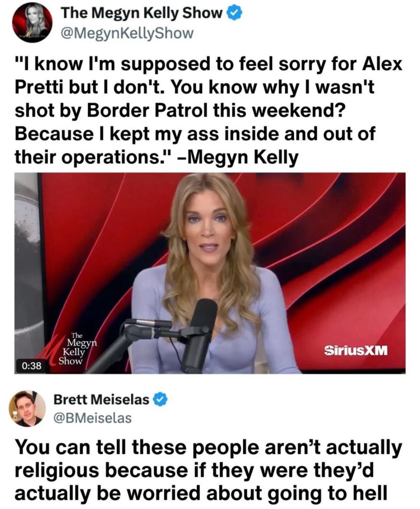
Task: Open The Megyn Kelly Show profile avatar
Action: [x=33, y=23]
